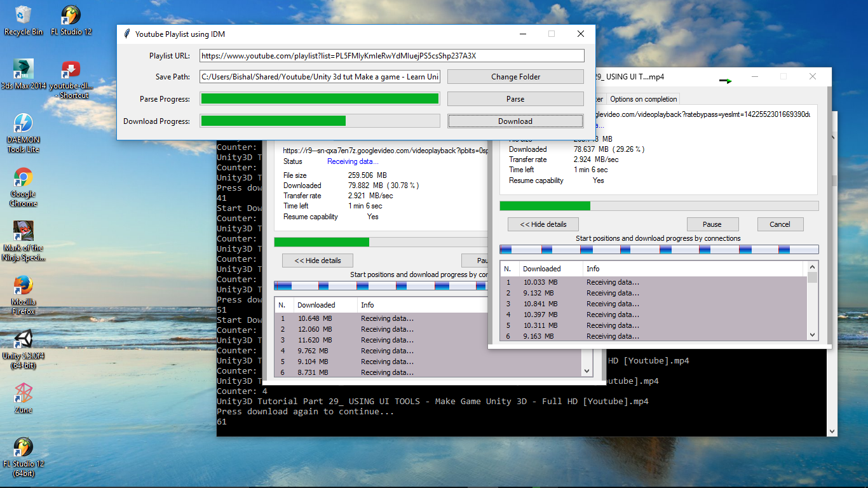The image size is (868, 488).
Task: Select the Downloaded column header in the right IDM window
Action: click(551, 269)
